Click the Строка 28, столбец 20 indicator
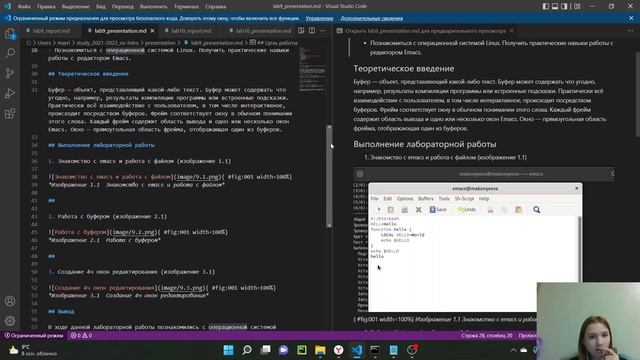The image size is (640, 360). [x=487, y=336]
